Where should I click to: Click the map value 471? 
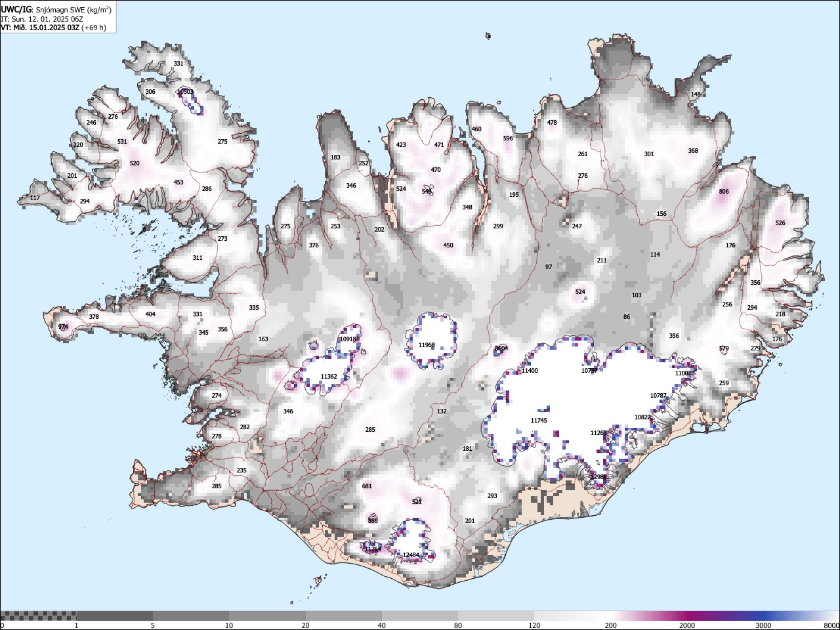pos(439,145)
